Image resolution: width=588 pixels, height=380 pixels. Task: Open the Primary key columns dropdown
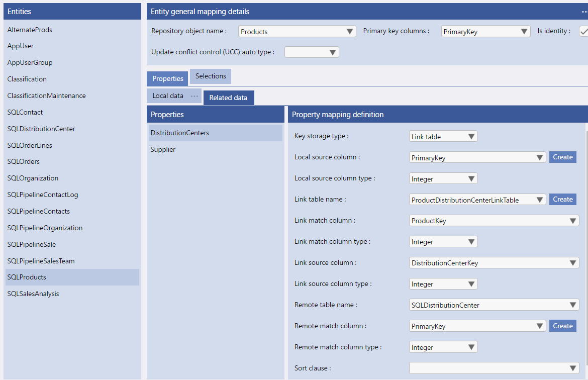click(x=485, y=32)
